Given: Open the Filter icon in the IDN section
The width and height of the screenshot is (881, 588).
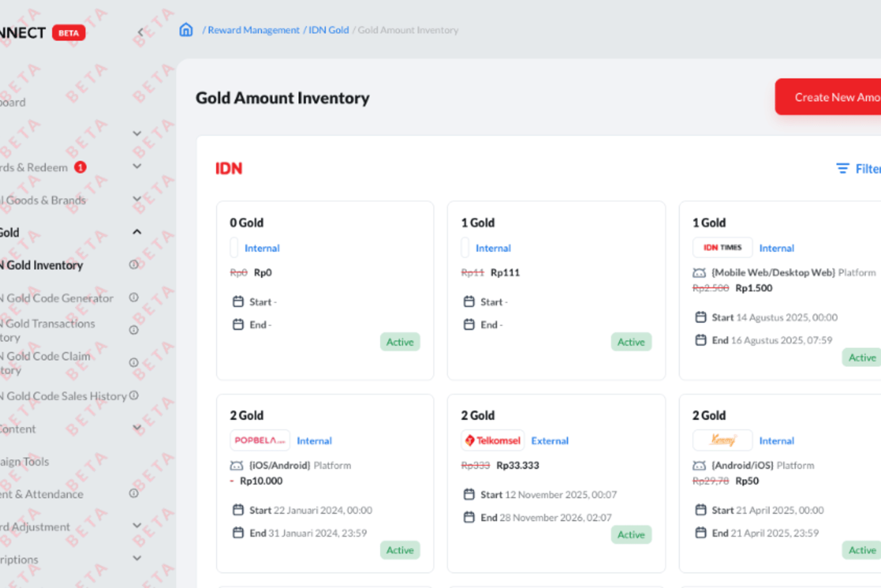Looking at the screenshot, I should pyautogui.click(x=842, y=169).
